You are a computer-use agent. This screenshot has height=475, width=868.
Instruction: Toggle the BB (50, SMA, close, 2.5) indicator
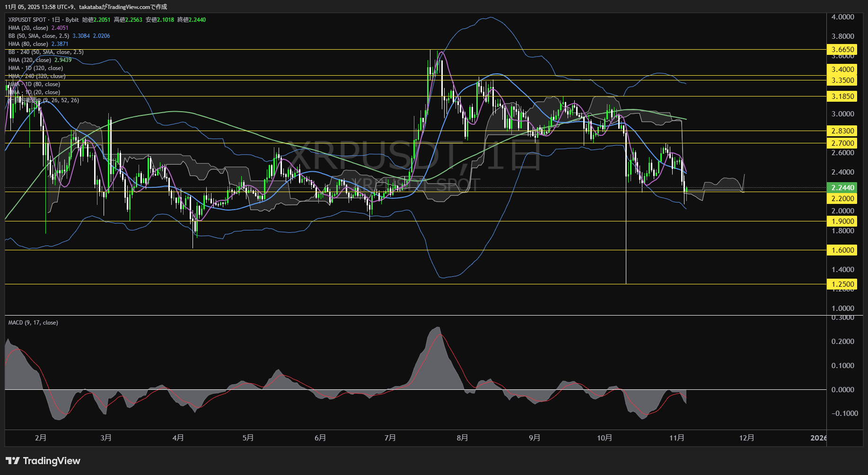click(38, 35)
